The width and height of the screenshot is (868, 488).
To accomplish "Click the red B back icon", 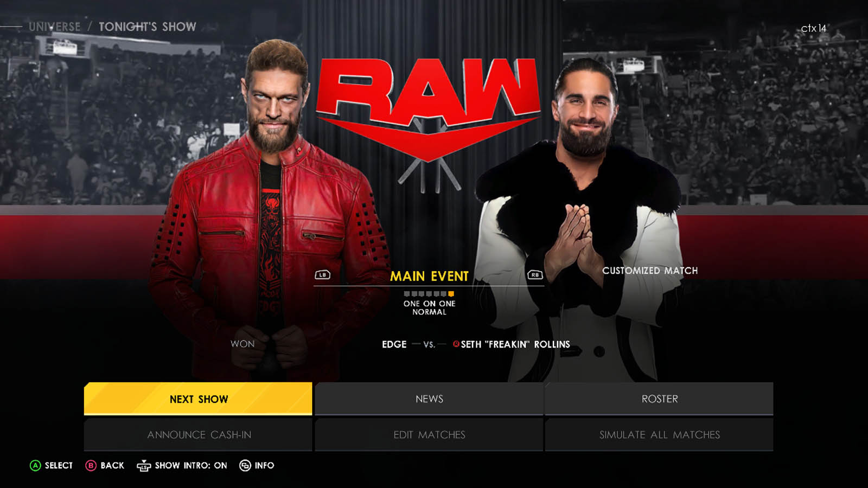I will click(91, 465).
